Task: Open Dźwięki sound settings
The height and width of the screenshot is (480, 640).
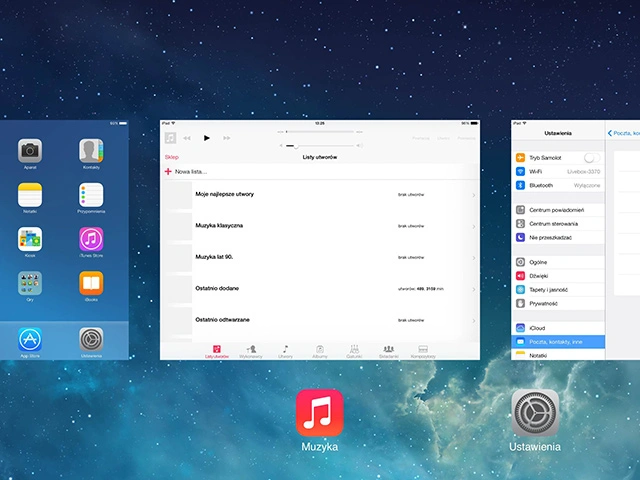Action: pyautogui.click(x=558, y=276)
